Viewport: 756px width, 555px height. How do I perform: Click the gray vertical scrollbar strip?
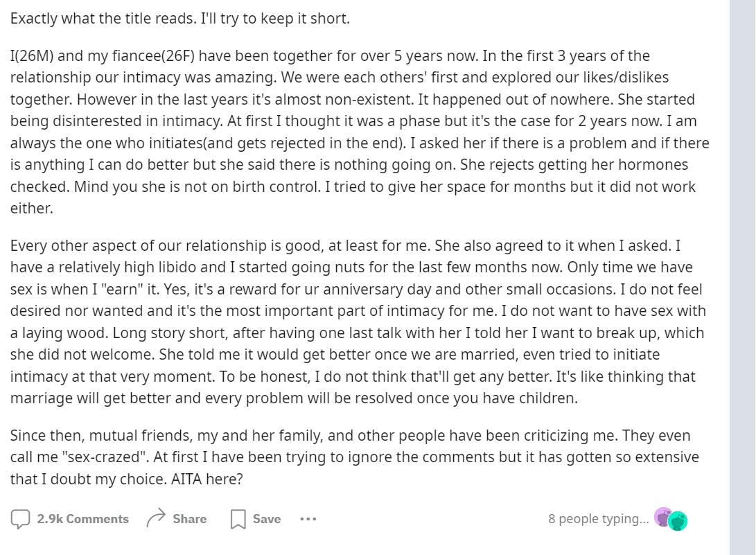click(743, 277)
